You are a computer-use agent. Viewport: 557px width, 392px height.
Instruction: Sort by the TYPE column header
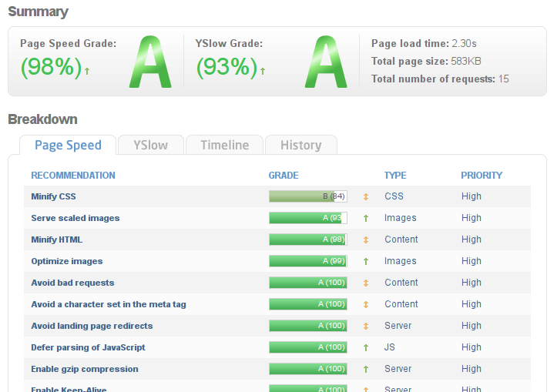(x=395, y=176)
